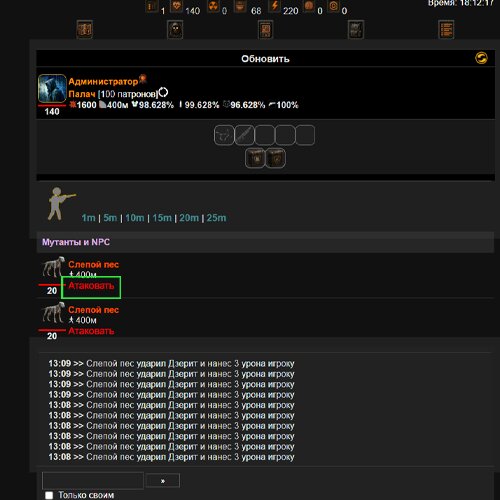The image size is (500, 500).
Task: Choose the 10m distance link
Action: (x=135, y=218)
